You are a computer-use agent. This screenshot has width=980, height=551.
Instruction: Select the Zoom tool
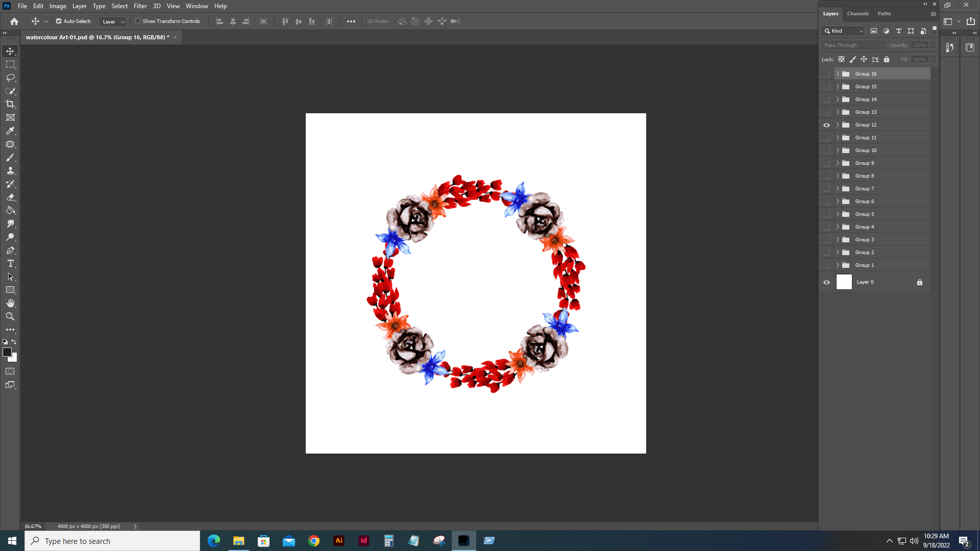tap(10, 316)
